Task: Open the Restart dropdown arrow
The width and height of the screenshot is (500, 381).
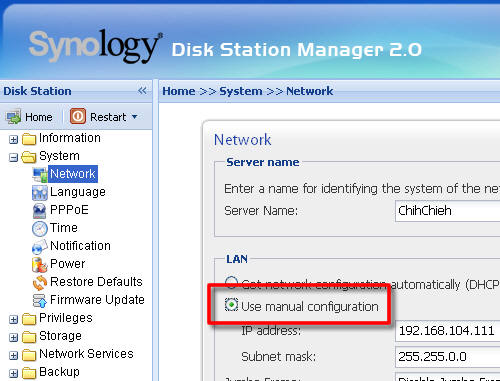Action: [135, 117]
